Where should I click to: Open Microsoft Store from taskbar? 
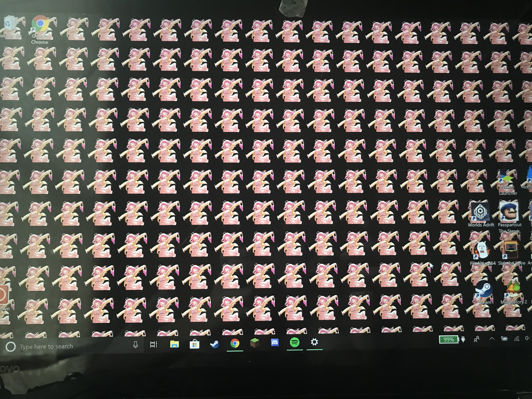pyautogui.click(x=194, y=344)
